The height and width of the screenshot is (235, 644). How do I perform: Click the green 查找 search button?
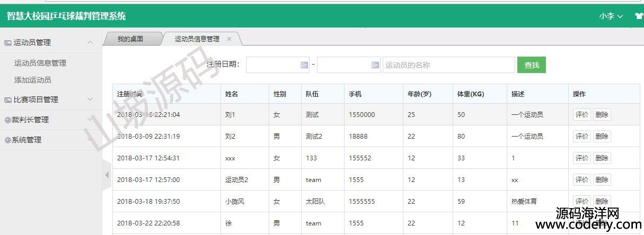pyautogui.click(x=531, y=65)
